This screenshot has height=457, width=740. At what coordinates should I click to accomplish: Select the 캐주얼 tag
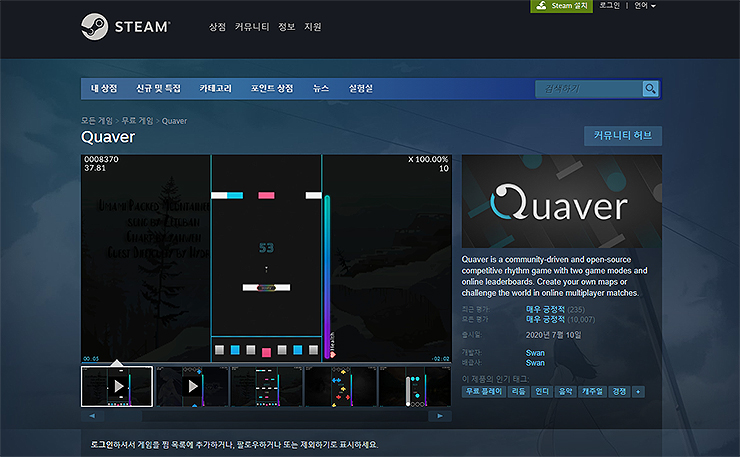[592, 391]
